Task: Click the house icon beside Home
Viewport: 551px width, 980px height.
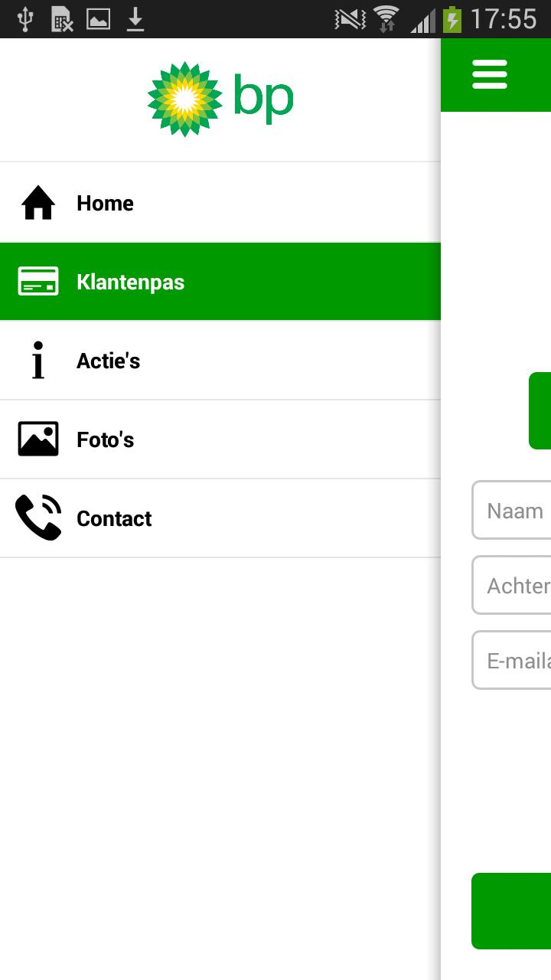Action: pos(38,203)
